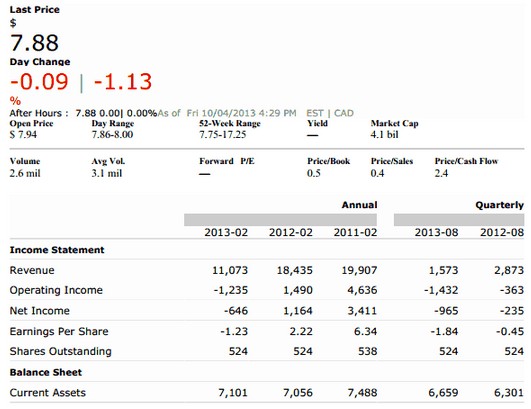
Task: Click the 'Annual' section header
Action: coord(359,205)
